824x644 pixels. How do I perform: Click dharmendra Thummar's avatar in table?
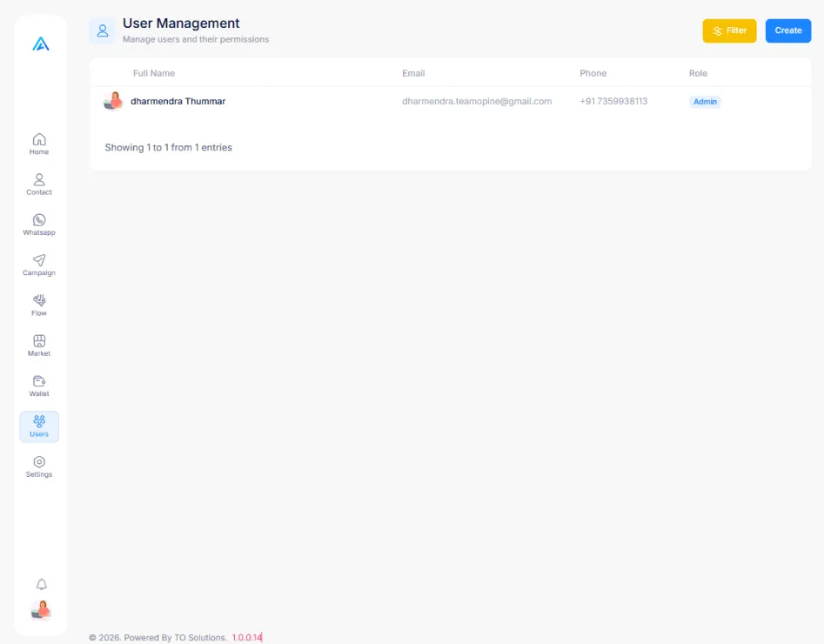point(113,102)
